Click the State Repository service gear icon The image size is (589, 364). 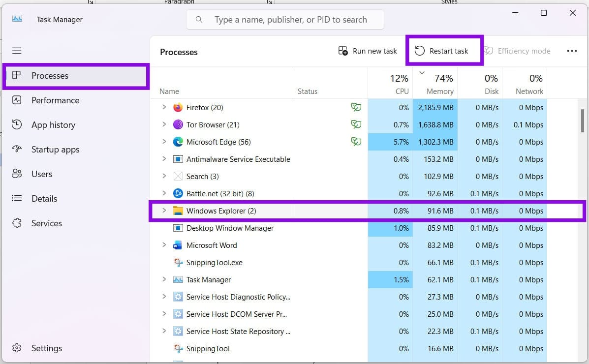(178, 332)
